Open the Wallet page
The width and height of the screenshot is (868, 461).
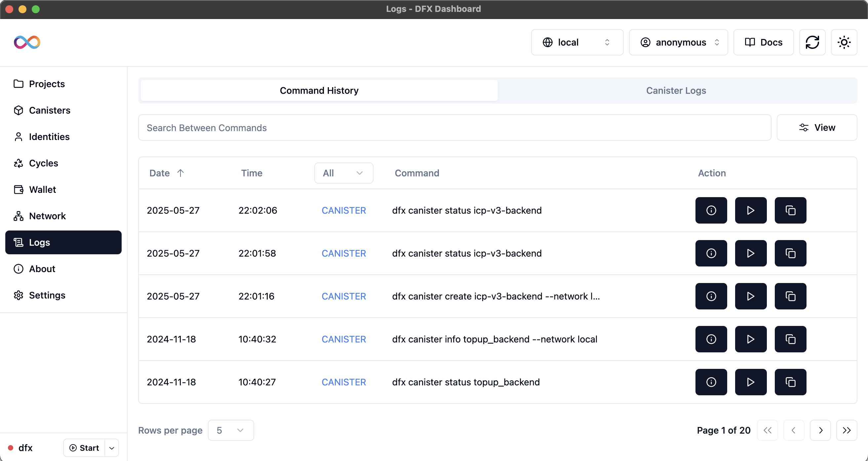pos(42,189)
